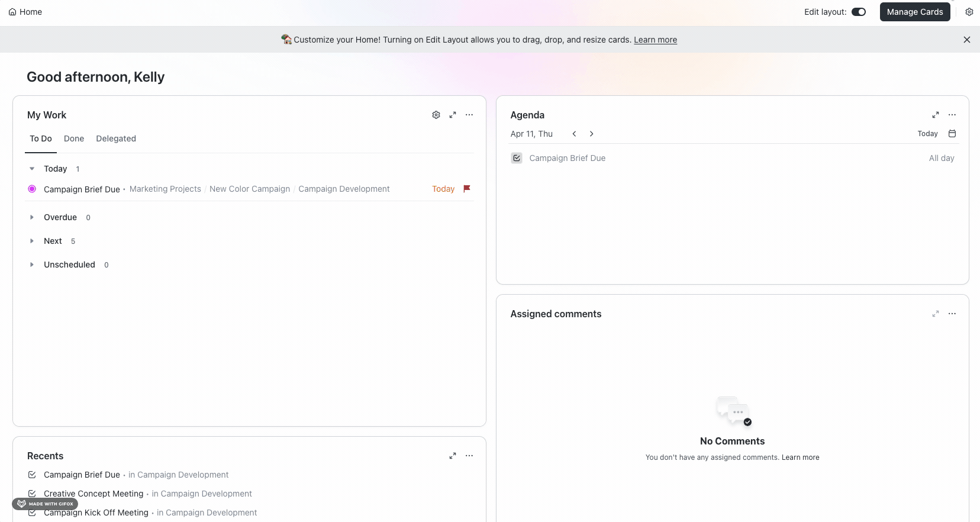The image size is (980, 522).
Task: Go to previous day in Agenda
Action: (574, 134)
